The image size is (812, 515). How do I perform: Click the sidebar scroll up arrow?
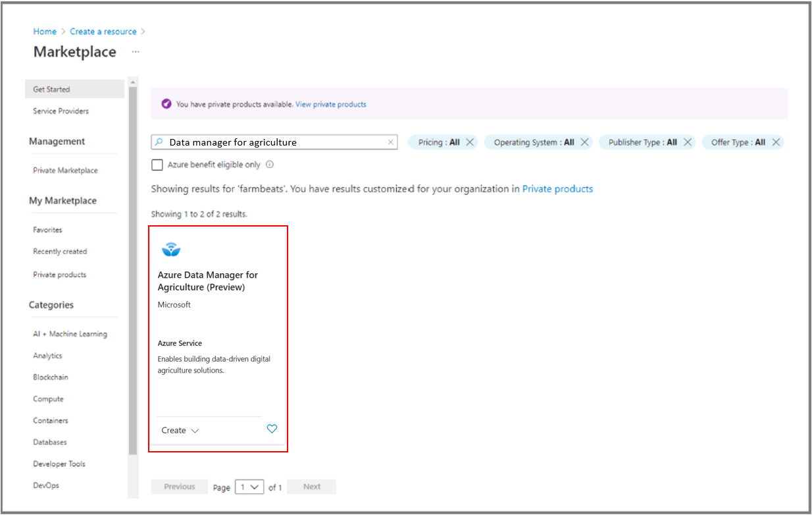tap(132, 82)
